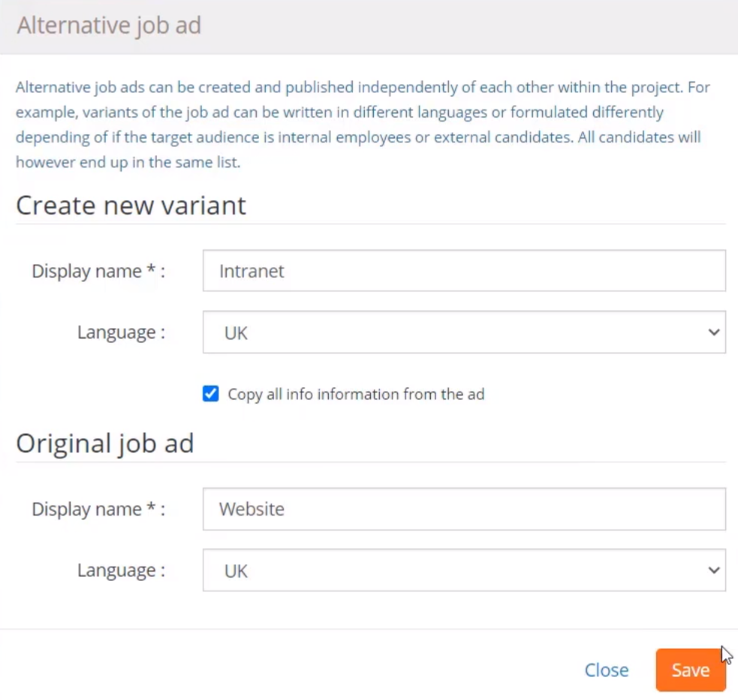Save the alternative job ad with the orange button
738x700 pixels.
pyautogui.click(x=691, y=670)
